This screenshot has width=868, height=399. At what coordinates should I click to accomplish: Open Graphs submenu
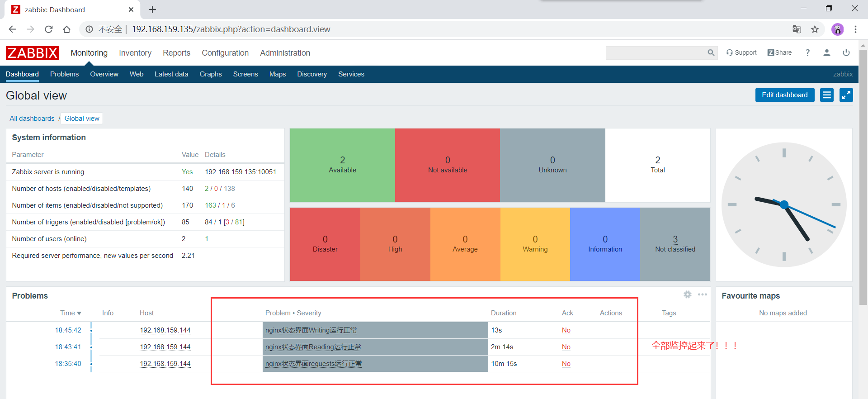tap(211, 74)
